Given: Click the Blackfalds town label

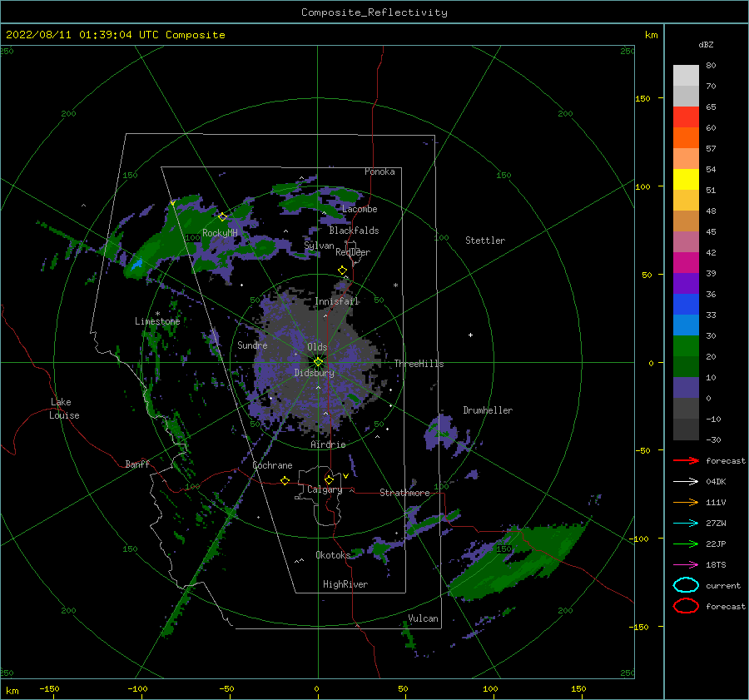Looking at the screenshot, I should click(x=354, y=231).
